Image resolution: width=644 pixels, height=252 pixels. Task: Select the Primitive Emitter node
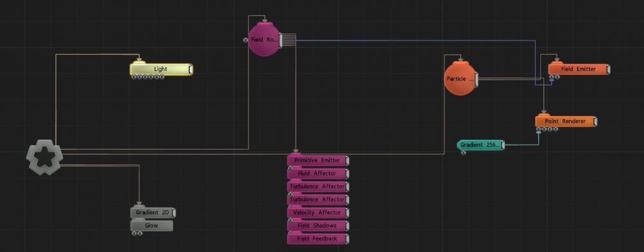tap(318, 160)
